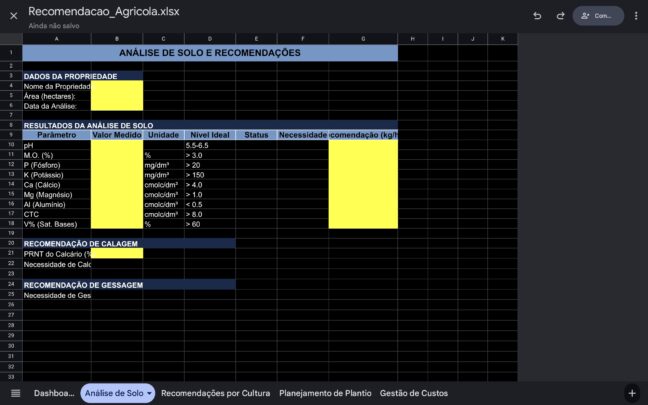
Task: Go to the Gestão de Custos tab
Action: click(414, 393)
